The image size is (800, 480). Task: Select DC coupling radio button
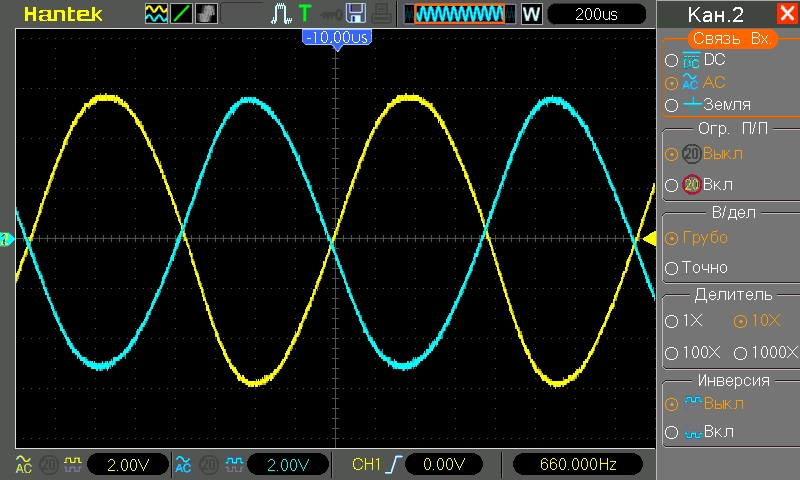pos(671,61)
